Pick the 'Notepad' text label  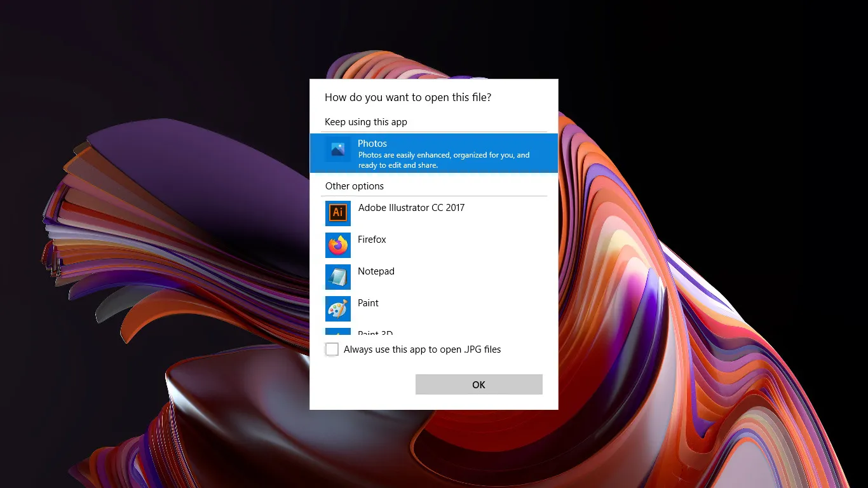376,271
